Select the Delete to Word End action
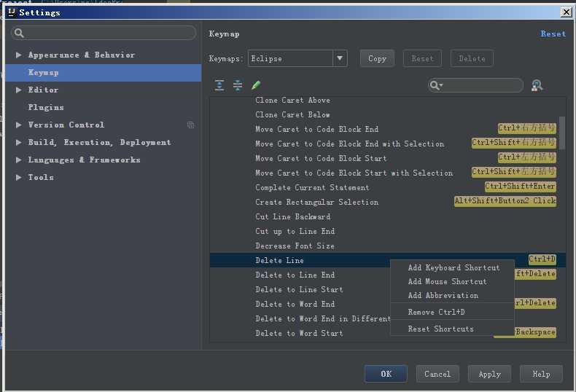576x392 pixels. click(295, 305)
